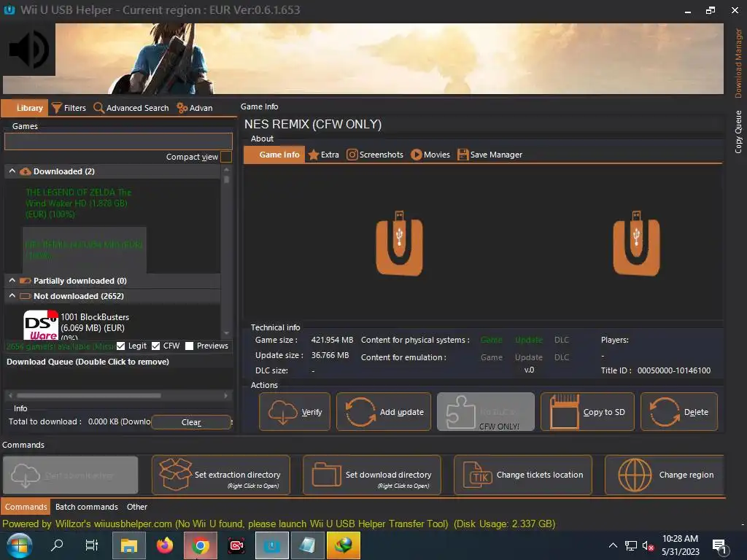Click the right USB helper logo image
The width and height of the screenshot is (747, 560).
[636, 244]
